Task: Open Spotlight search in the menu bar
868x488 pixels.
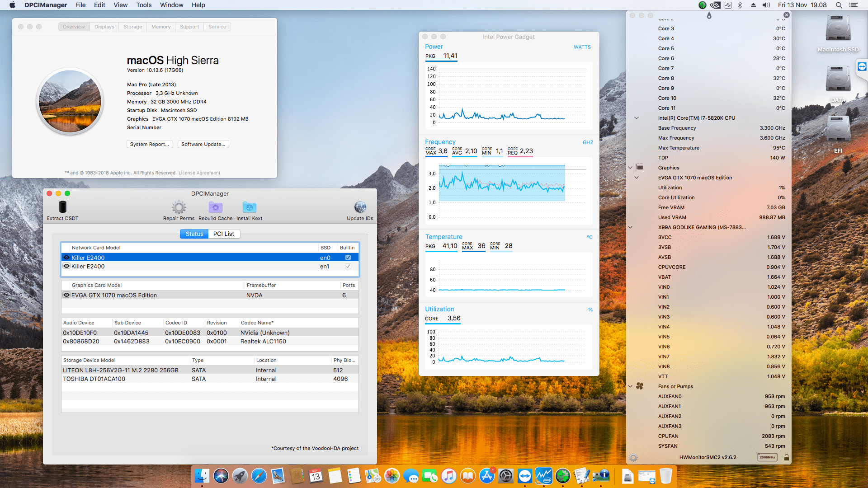Action: pos(839,5)
